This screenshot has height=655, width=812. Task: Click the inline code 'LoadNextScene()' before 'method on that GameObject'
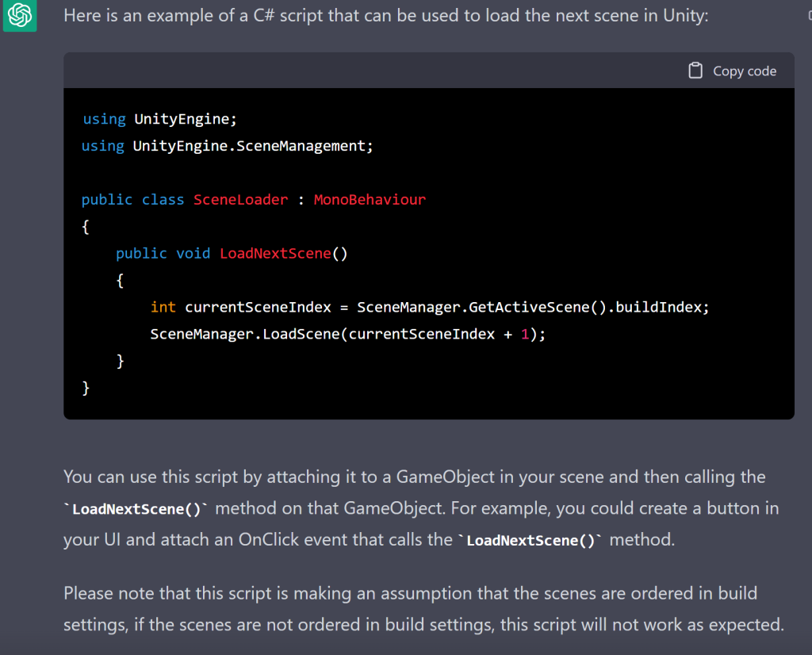136,509
